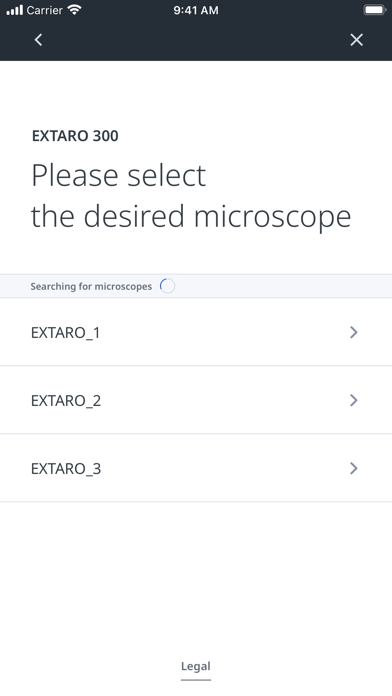Tap the Please select title line

coord(119,175)
